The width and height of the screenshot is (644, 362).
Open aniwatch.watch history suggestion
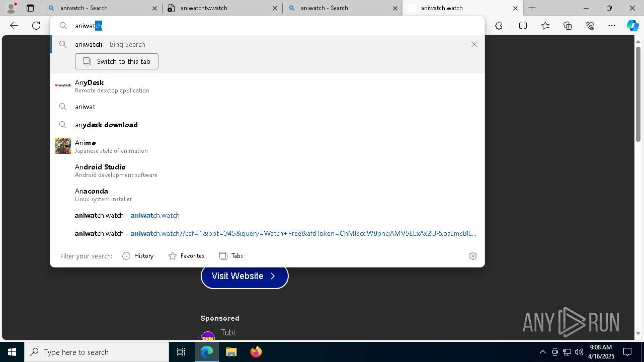(x=267, y=215)
